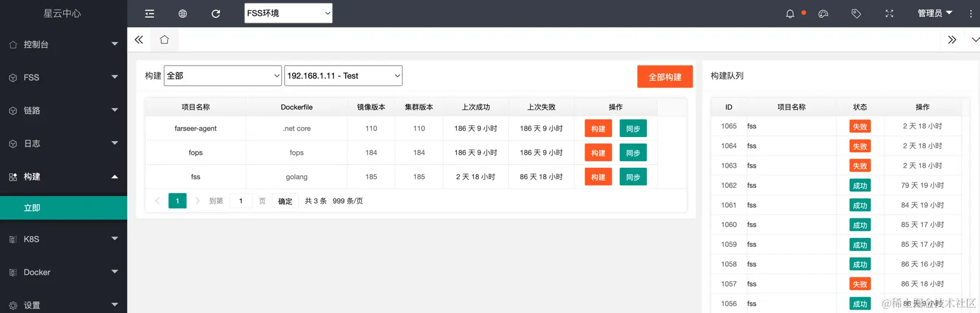Click the 链路 cube icon in sidebar

pyautogui.click(x=13, y=110)
